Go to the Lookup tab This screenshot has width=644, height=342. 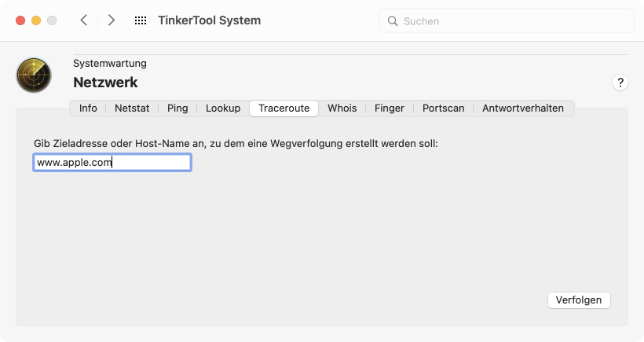(x=223, y=108)
